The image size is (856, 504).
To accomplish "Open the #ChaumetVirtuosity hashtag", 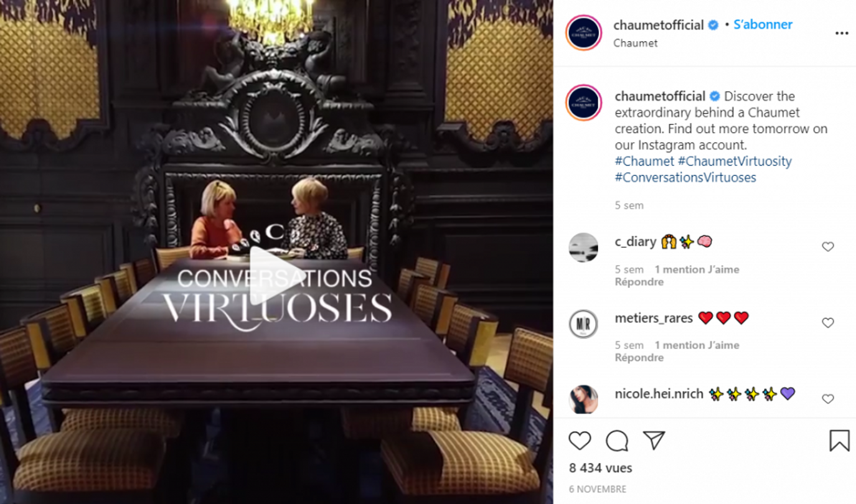I will pyautogui.click(x=735, y=161).
